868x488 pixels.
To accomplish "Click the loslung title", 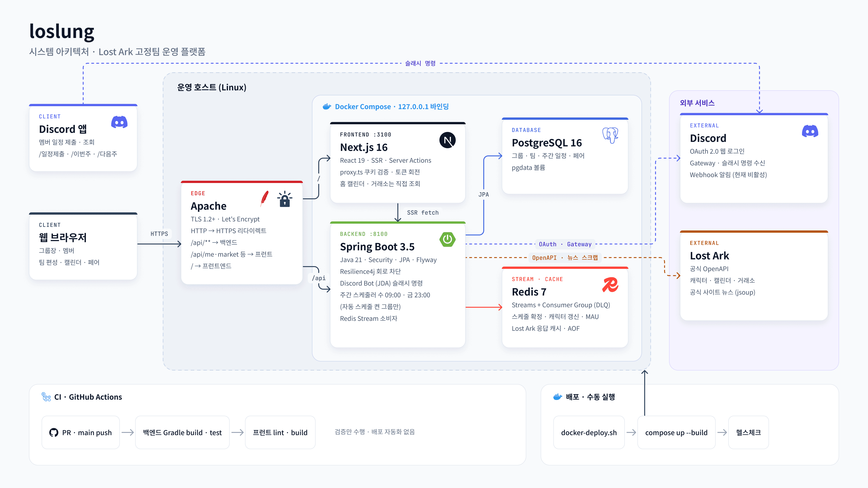I will tap(62, 31).
